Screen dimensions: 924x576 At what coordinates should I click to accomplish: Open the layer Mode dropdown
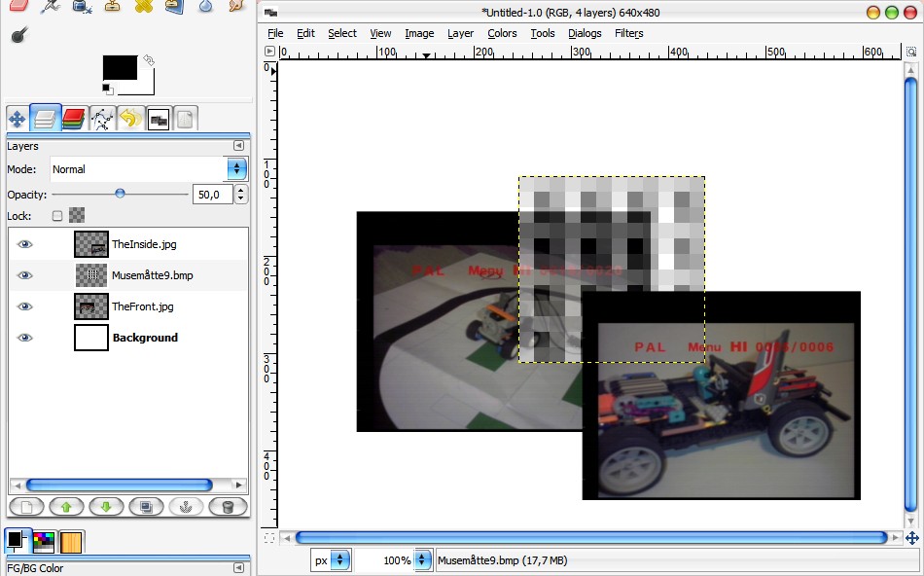(149, 169)
